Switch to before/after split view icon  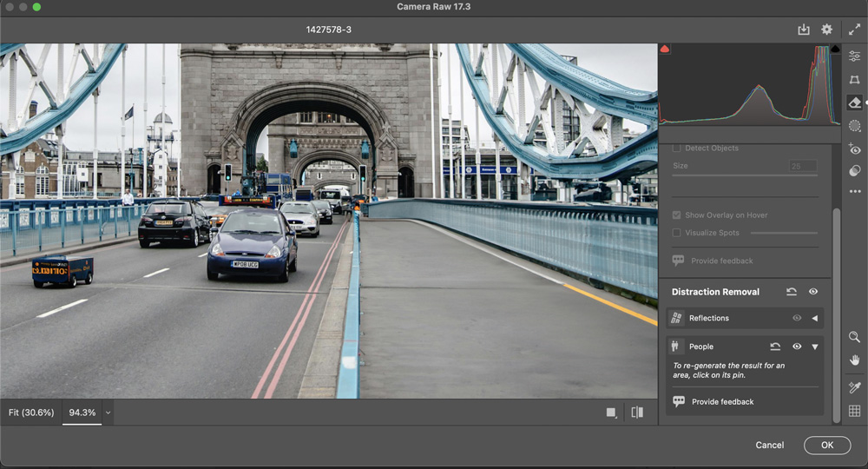click(x=637, y=412)
